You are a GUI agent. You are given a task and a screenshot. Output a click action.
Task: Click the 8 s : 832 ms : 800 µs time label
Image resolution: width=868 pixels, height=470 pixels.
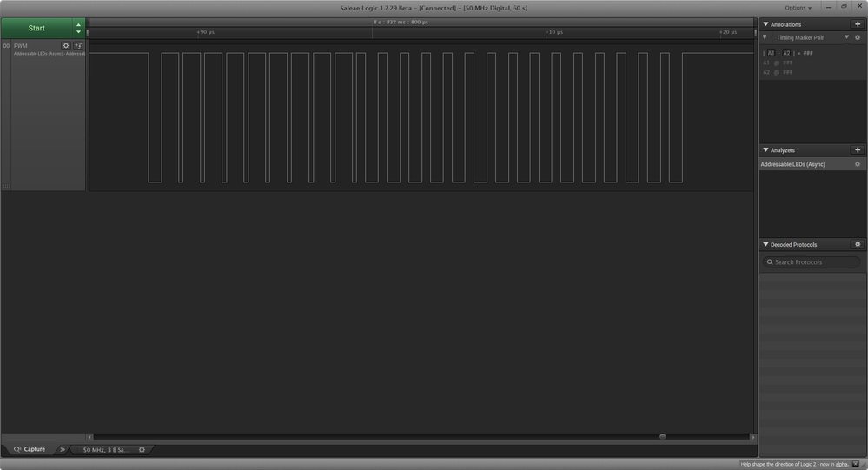click(401, 22)
